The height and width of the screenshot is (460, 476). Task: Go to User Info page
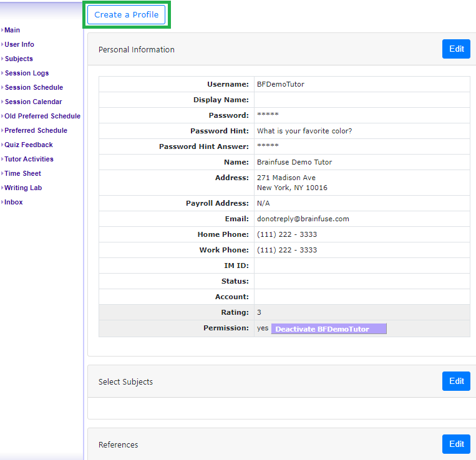coord(19,44)
